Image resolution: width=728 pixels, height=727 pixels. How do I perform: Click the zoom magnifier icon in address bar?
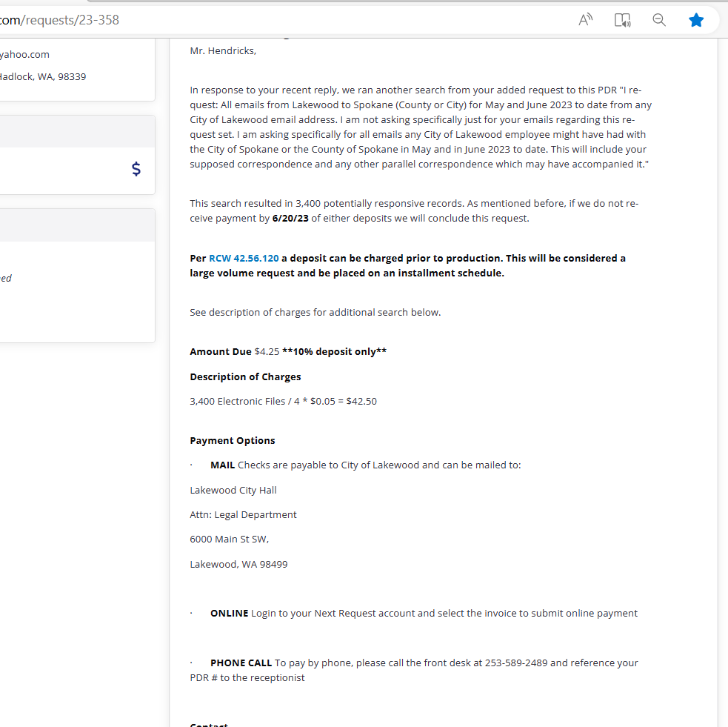tap(658, 20)
